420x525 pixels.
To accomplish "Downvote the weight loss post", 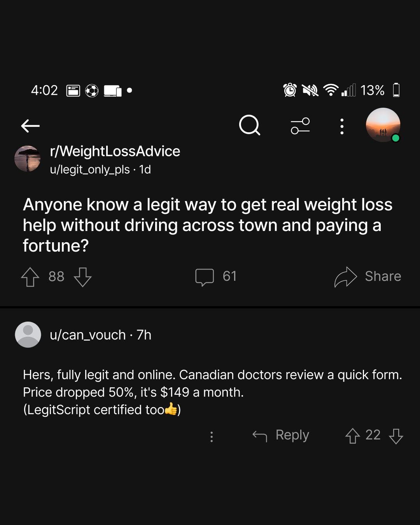I will (x=82, y=277).
